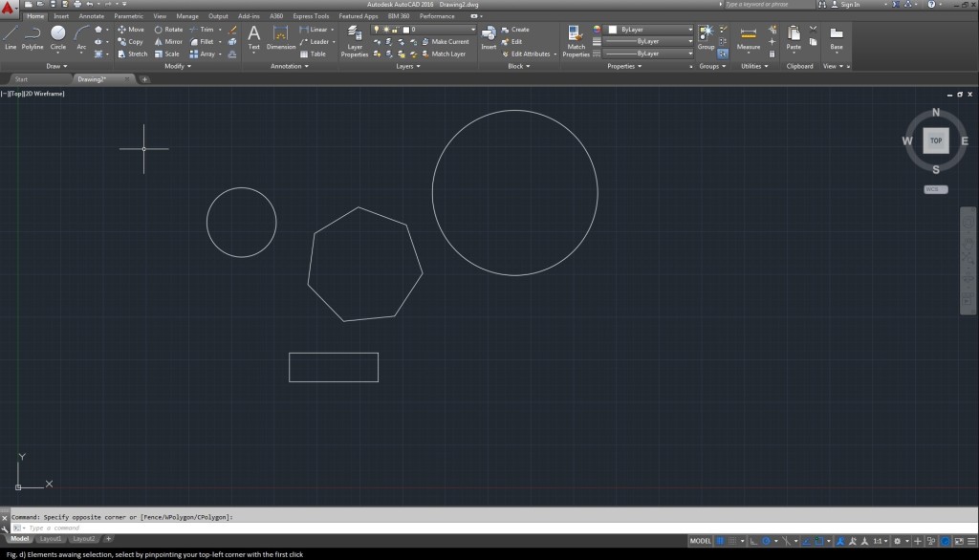This screenshot has width=979, height=560.
Task: Select the Circle tool
Action: 60,39
